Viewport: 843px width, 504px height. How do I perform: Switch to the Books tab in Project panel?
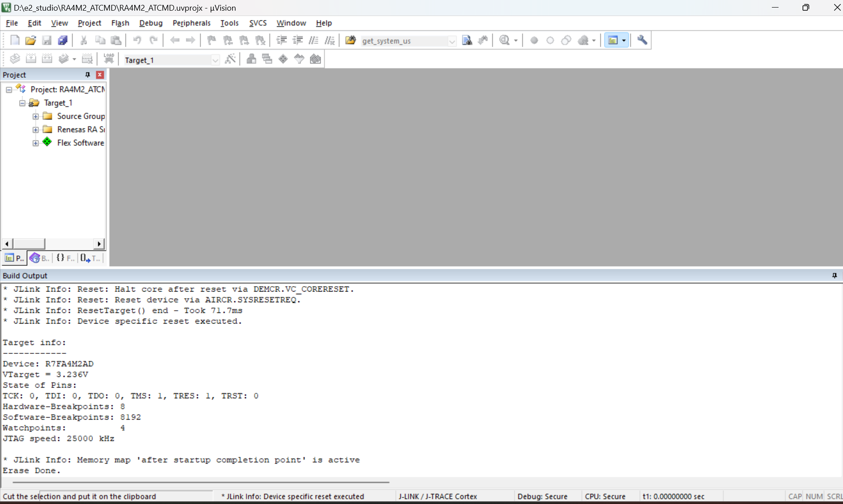40,258
